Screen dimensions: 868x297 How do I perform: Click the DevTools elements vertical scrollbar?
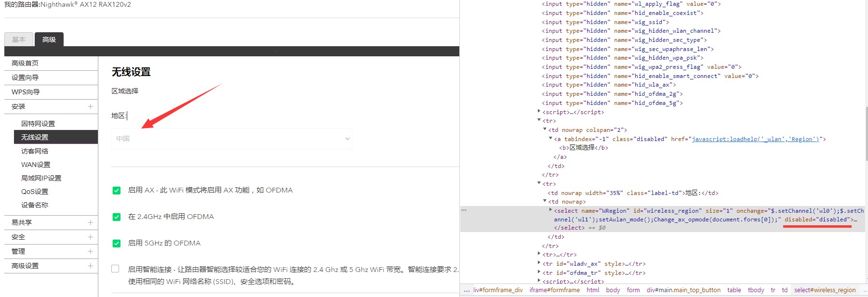coord(866,134)
